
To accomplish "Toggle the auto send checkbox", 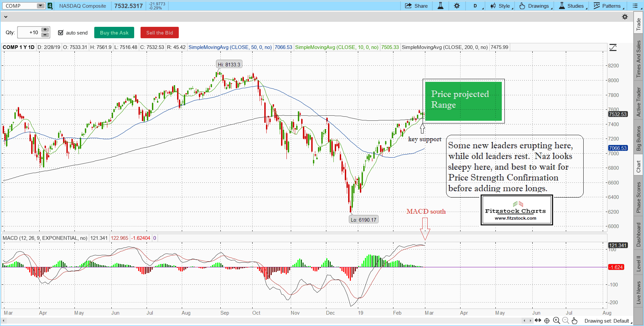I will tap(61, 33).
